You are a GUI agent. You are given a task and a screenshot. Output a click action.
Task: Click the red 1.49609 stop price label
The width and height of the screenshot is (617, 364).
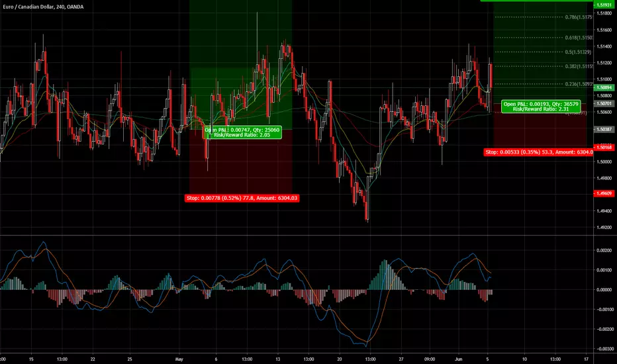tap(604, 193)
